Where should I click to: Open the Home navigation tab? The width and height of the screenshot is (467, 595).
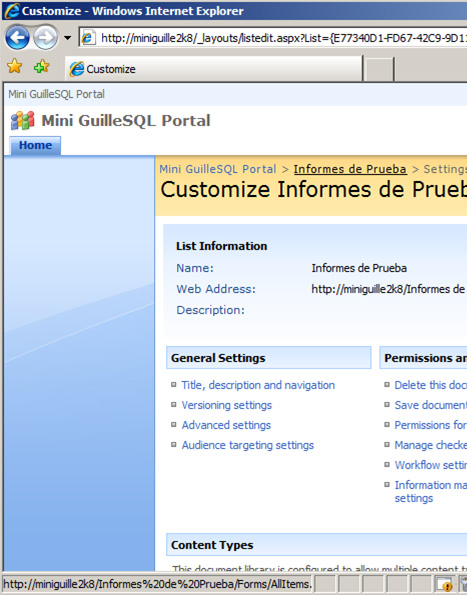[x=35, y=145]
